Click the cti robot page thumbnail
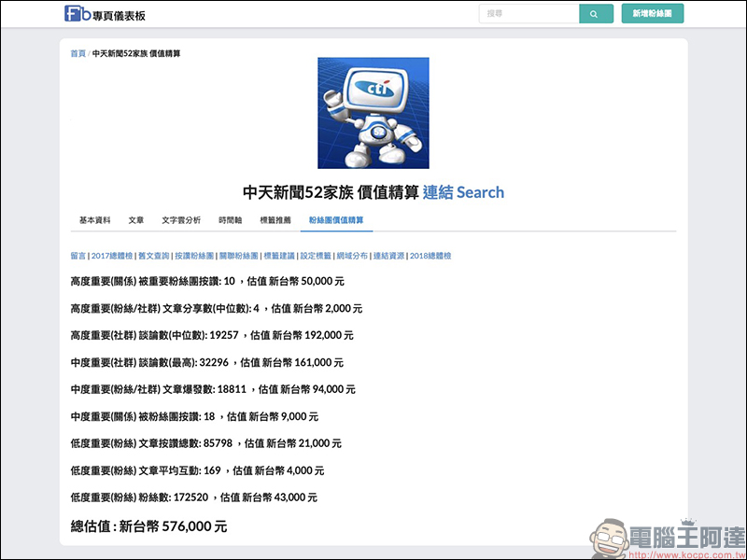Image resolution: width=747 pixels, height=560 pixels. click(373, 113)
